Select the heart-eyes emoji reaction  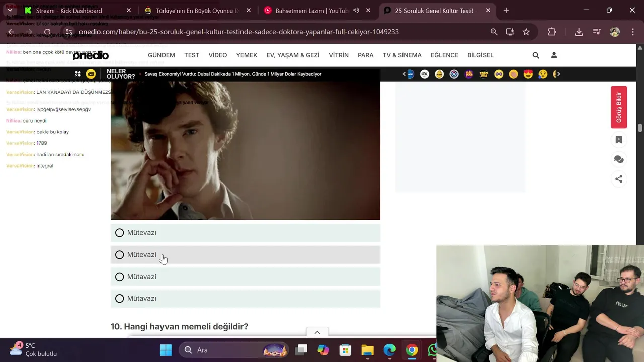coord(528,74)
